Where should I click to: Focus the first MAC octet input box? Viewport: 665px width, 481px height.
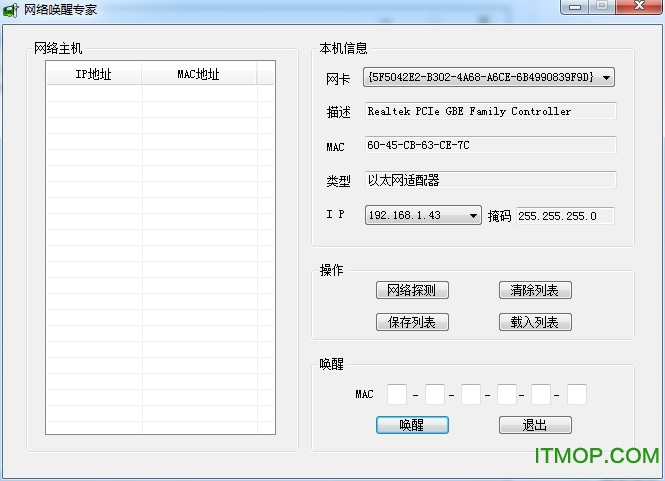pyautogui.click(x=397, y=394)
